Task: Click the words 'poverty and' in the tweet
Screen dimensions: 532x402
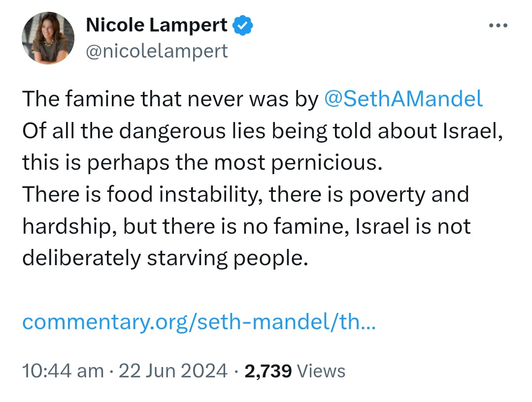Action: [409, 195]
